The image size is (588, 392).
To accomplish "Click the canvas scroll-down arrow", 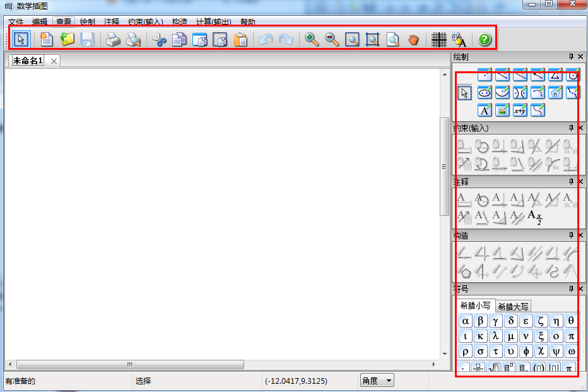I will pos(445,353).
